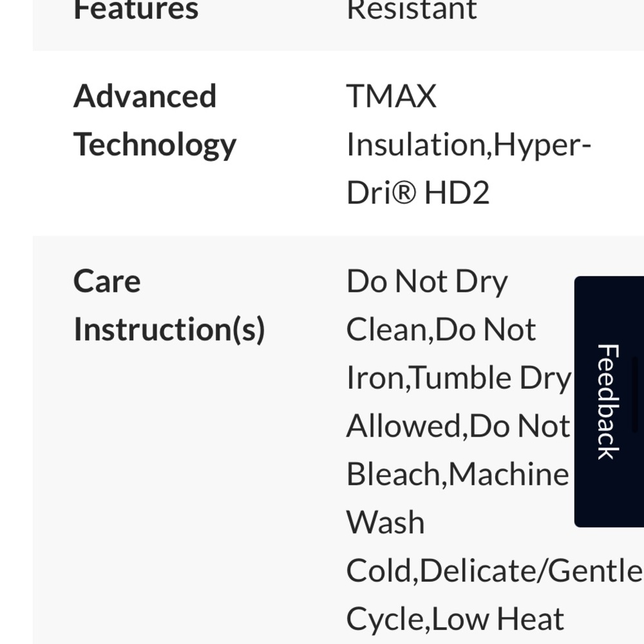
Task: Click the "Allowed,Do Not" text line
Action: click(x=457, y=426)
